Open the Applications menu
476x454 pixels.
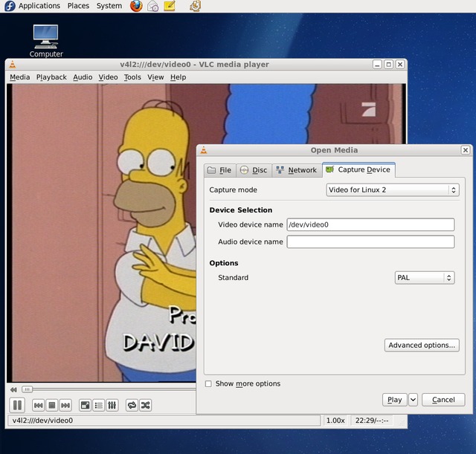pos(39,6)
